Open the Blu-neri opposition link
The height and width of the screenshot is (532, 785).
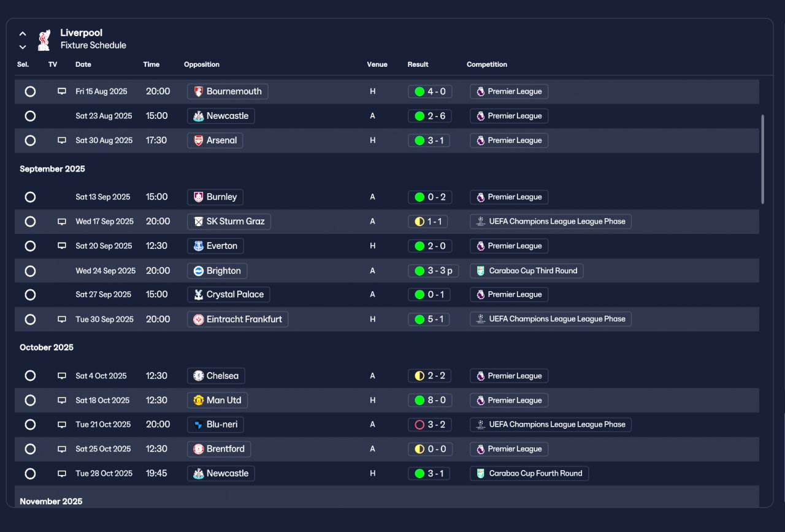pyautogui.click(x=216, y=424)
